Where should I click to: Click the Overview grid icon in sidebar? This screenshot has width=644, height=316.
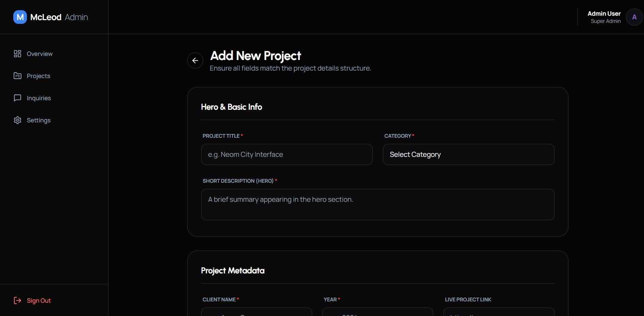tap(17, 54)
